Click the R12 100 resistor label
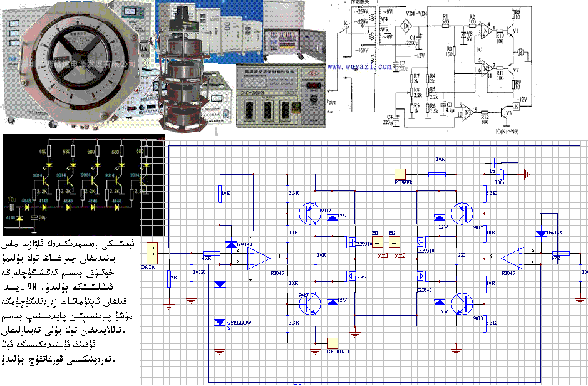Image resolution: width=588 pixels, height=386 pixels. click(485, 120)
